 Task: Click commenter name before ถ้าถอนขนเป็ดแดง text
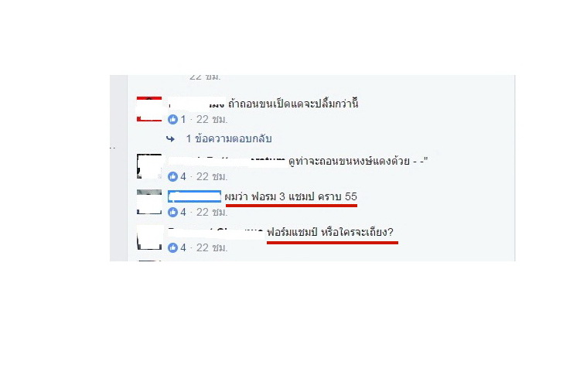tap(196, 104)
